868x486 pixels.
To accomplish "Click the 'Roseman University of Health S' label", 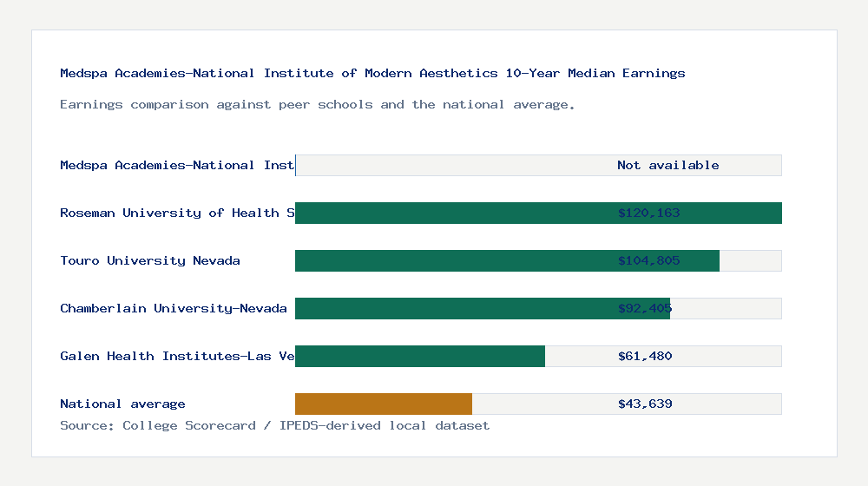I will pyautogui.click(x=177, y=213).
